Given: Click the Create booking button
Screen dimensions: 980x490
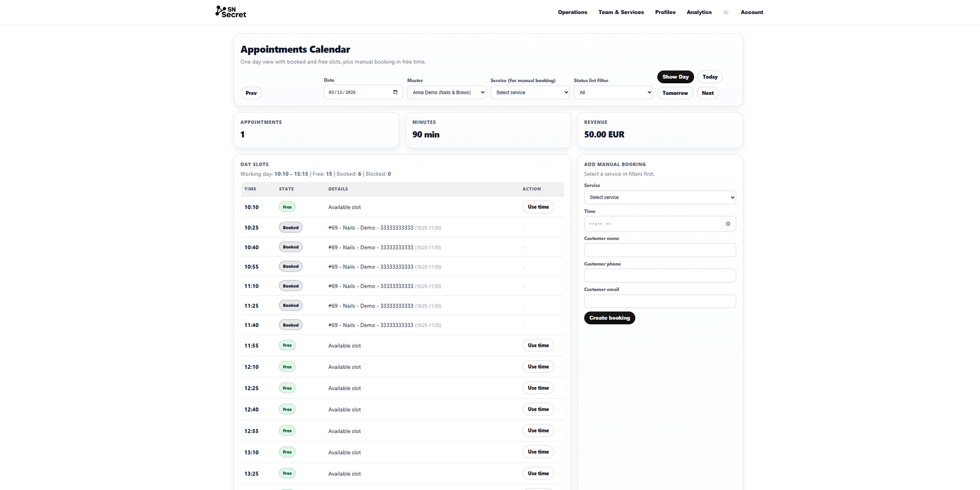Looking at the screenshot, I should click(x=609, y=318).
